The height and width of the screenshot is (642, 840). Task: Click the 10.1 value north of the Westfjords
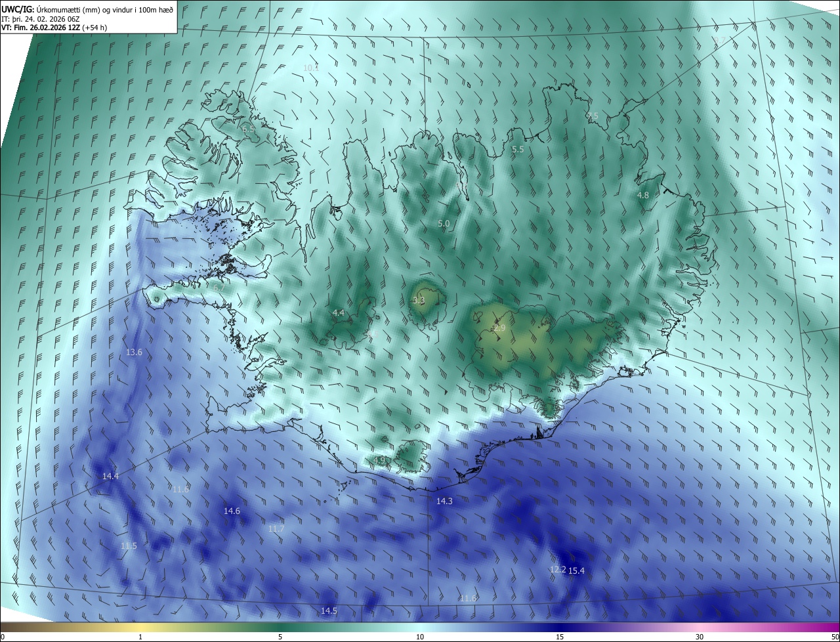(311, 68)
